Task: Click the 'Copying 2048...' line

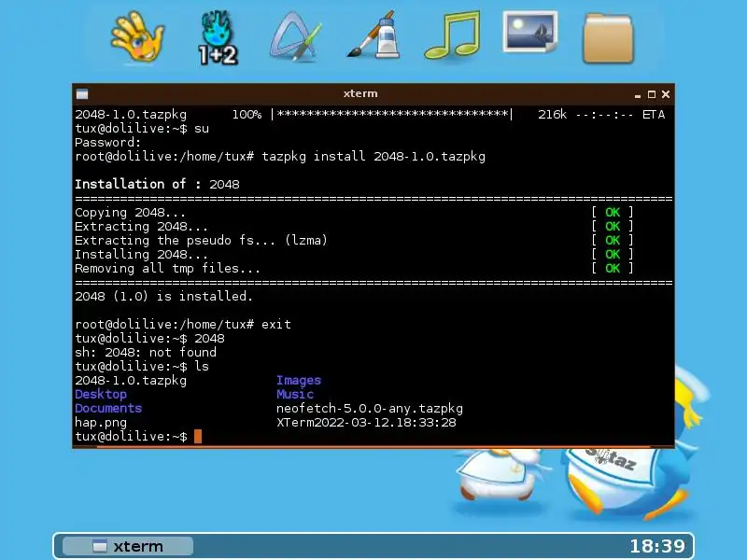Action: tap(130, 213)
